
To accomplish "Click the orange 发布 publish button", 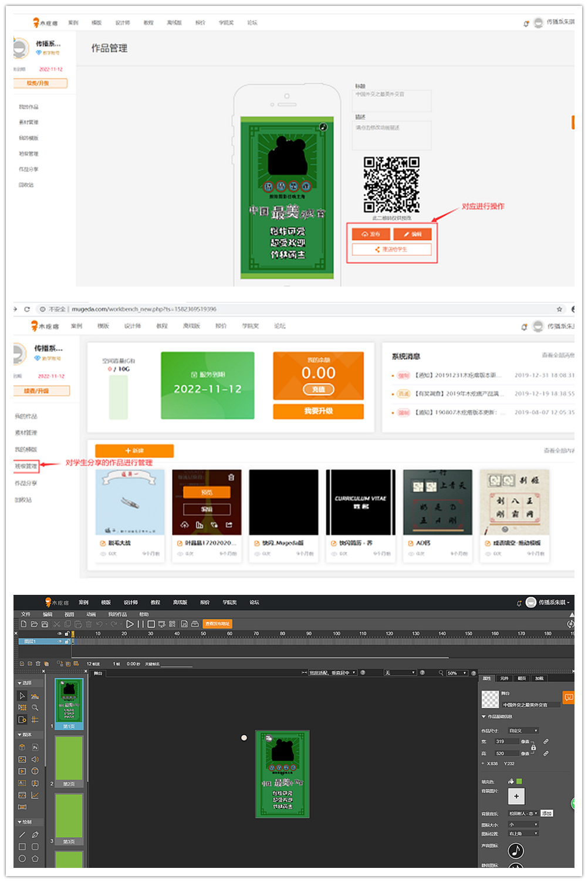I will click(x=371, y=234).
